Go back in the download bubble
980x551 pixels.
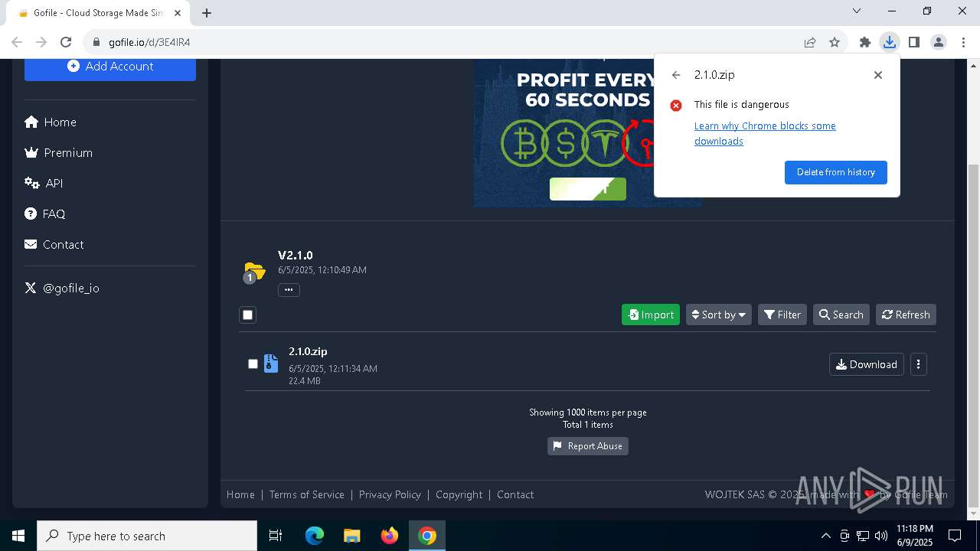(x=675, y=75)
